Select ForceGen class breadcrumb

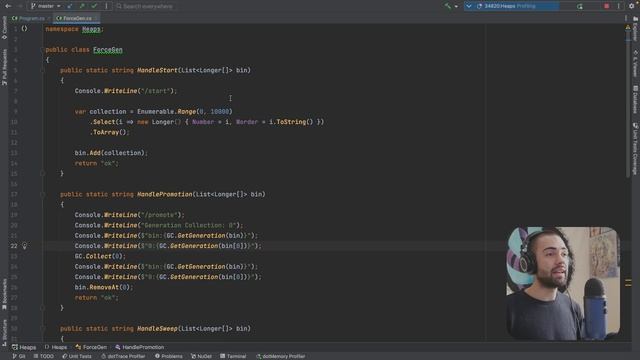(91, 347)
